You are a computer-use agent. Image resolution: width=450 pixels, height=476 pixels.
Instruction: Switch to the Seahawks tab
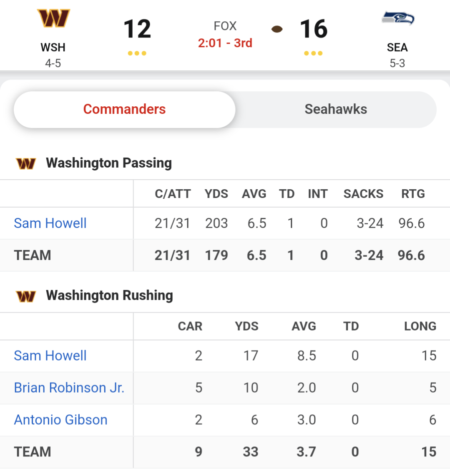click(x=336, y=109)
